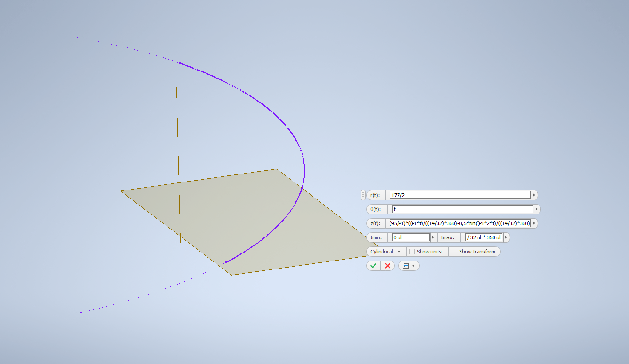629x364 pixels.
Task: Expand the tmin field arrow menu
Action: click(x=433, y=237)
